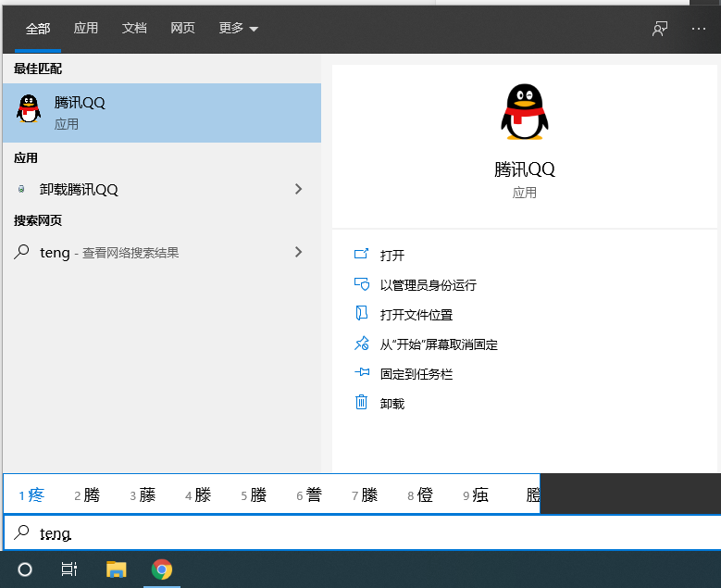The image size is (721, 588).
Task: Pick IME candidate 1 疼
Action: point(31,495)
